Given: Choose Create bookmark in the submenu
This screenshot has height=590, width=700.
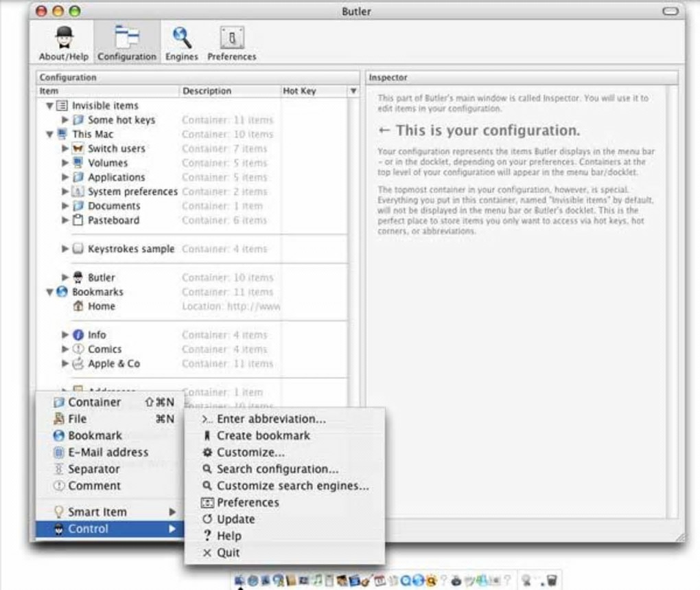Looking at the screenshot, I should click(x=284, y=435).
